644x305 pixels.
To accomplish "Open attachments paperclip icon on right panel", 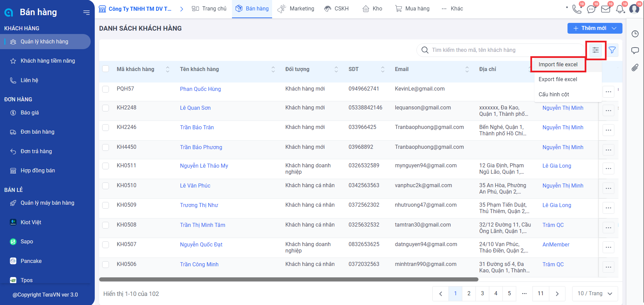I will pyautogui.click(x=635, y=68).
